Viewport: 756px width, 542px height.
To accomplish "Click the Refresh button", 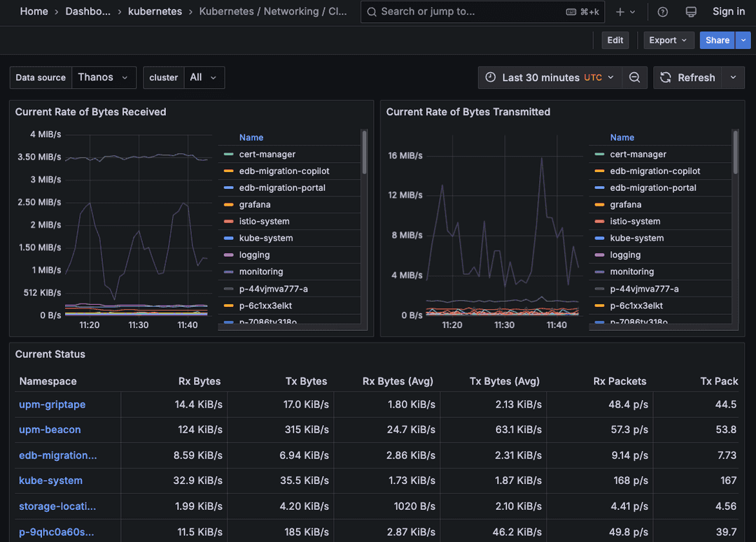I will pos(687,78).
